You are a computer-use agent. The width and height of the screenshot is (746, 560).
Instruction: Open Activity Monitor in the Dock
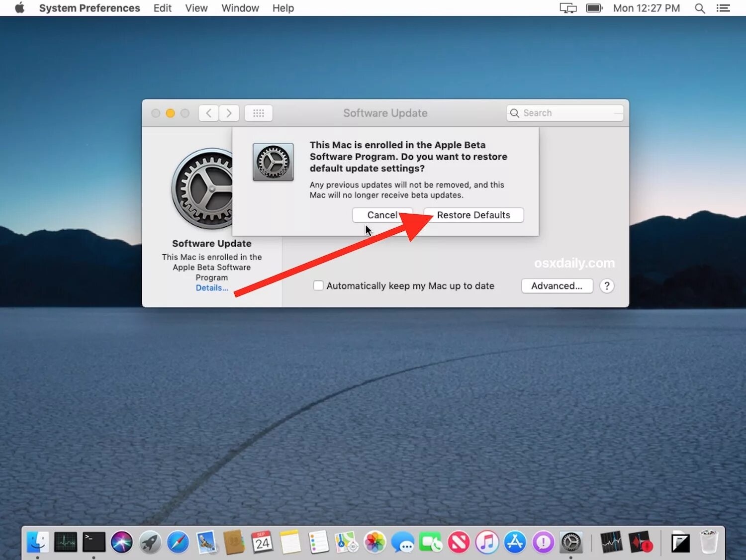[x=66, y=542]
